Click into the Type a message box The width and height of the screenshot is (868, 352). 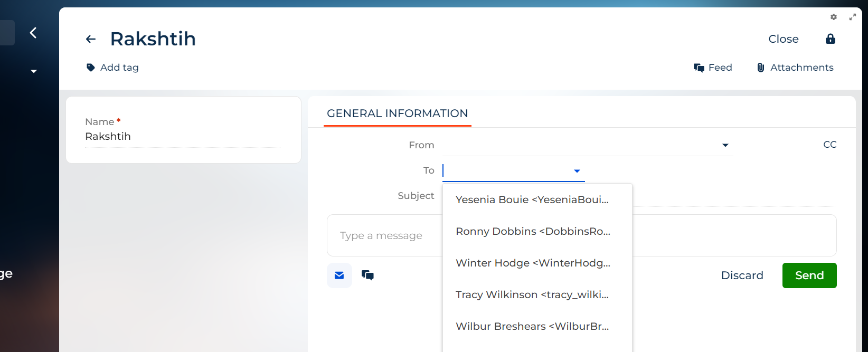click(582, 235)
